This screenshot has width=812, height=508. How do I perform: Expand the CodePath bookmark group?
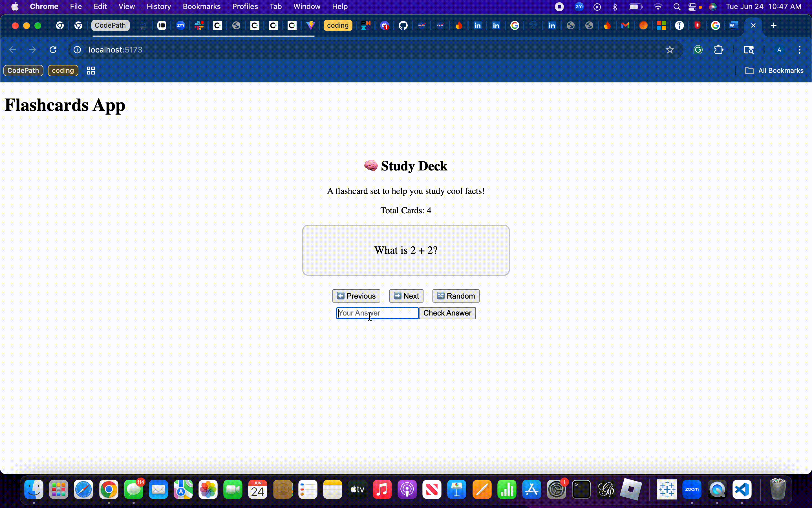(23, 70)
